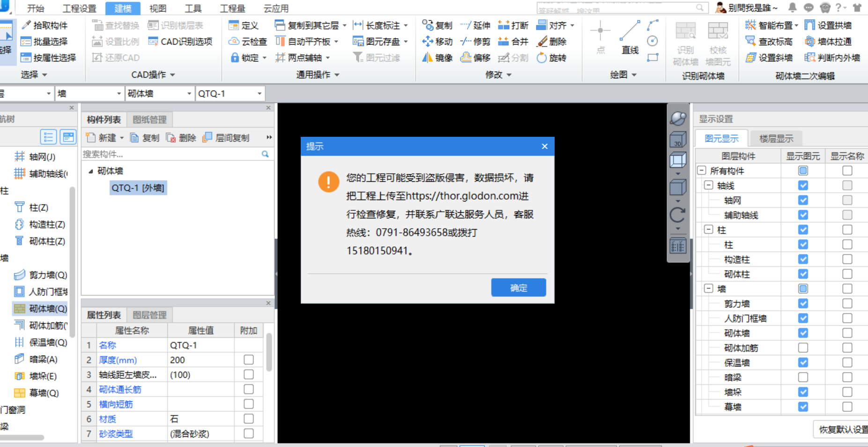Expand the 通用操作 group menu
This screenshot has height=447, width=868.
(318, 74)
